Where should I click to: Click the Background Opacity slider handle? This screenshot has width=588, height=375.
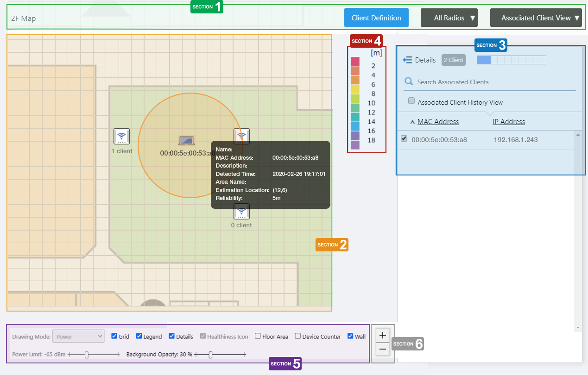click(210, 355)
